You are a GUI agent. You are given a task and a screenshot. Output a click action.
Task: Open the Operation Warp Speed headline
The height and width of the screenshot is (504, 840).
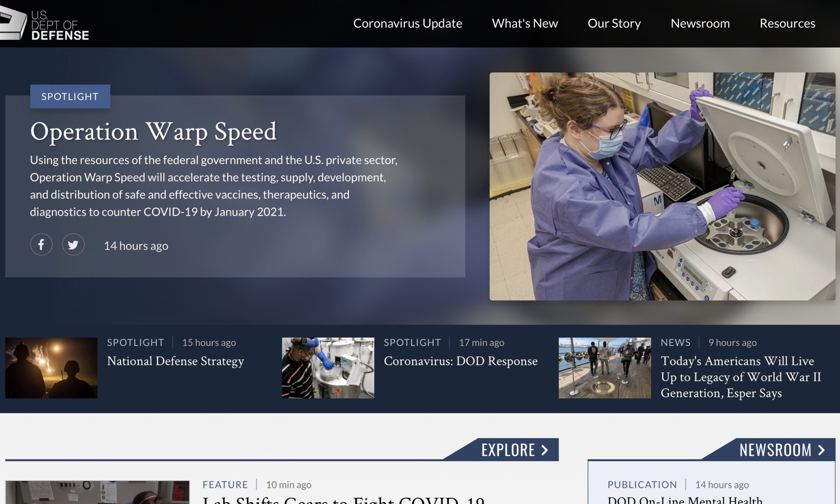click(x=153, y=132)
